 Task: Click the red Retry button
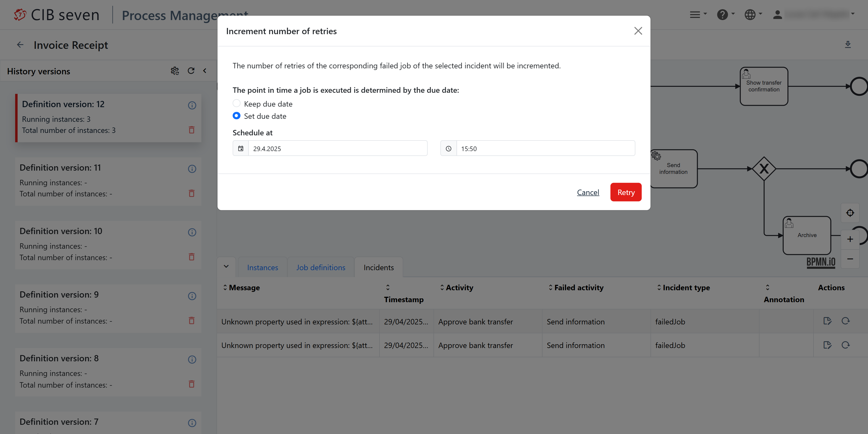(626, 192)
